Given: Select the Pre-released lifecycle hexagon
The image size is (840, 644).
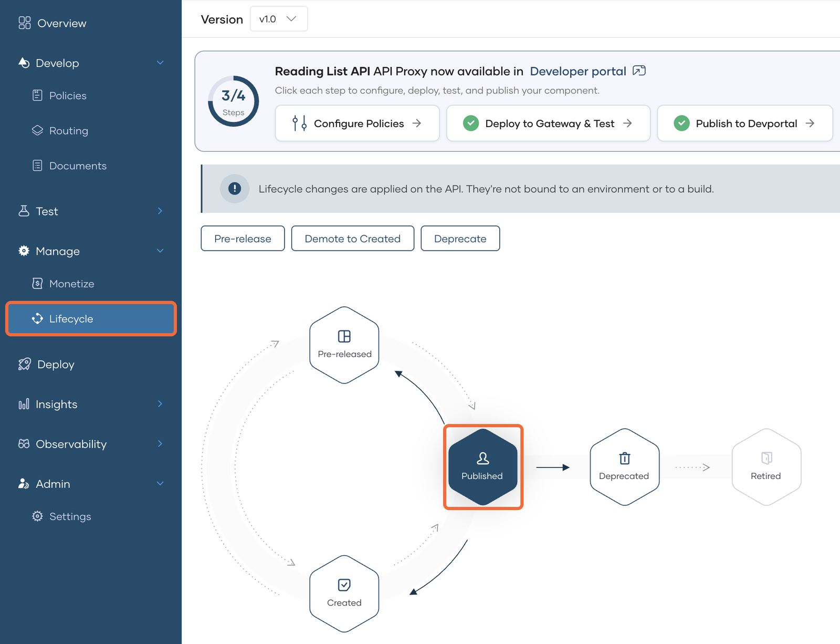Looking at the screenshot, I should tap(344, 345).
